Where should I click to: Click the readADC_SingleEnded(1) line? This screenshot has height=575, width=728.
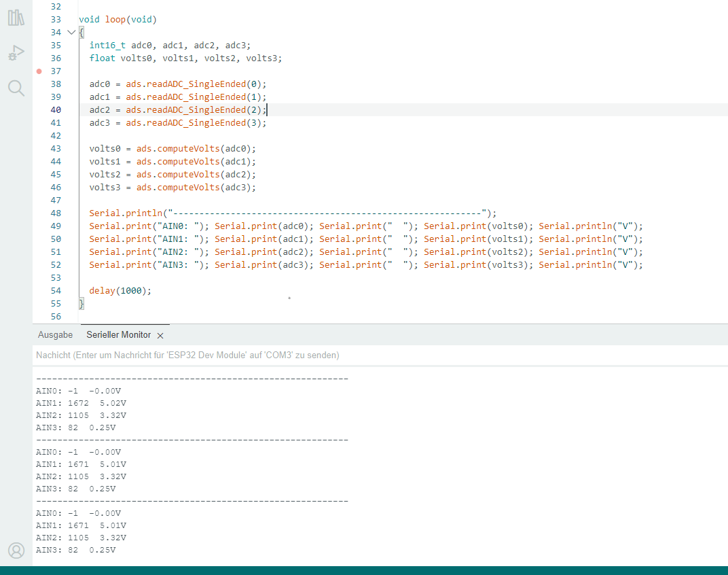click(178, 97)
